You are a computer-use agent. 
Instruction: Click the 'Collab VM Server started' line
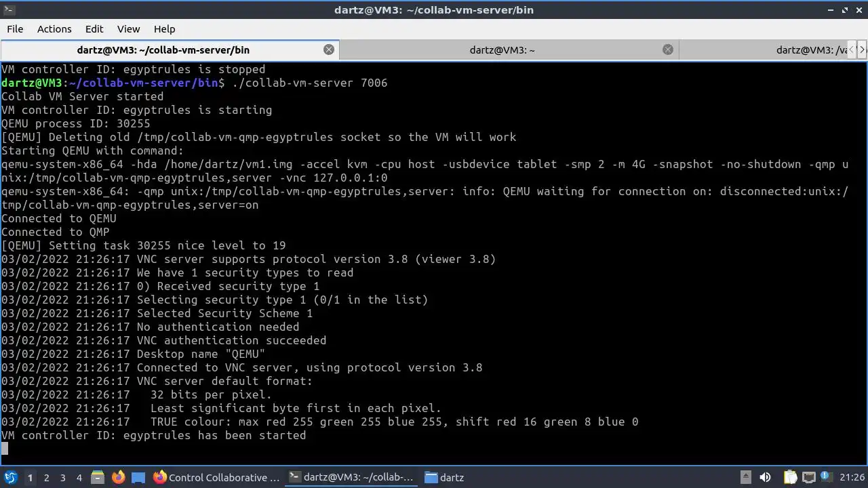[83, 96]
